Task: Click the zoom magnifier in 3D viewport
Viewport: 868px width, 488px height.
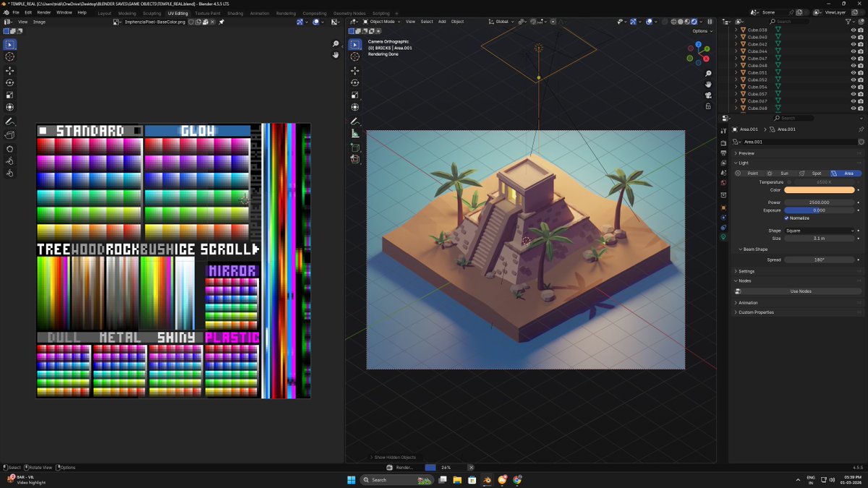Action: tap(708, 74)
